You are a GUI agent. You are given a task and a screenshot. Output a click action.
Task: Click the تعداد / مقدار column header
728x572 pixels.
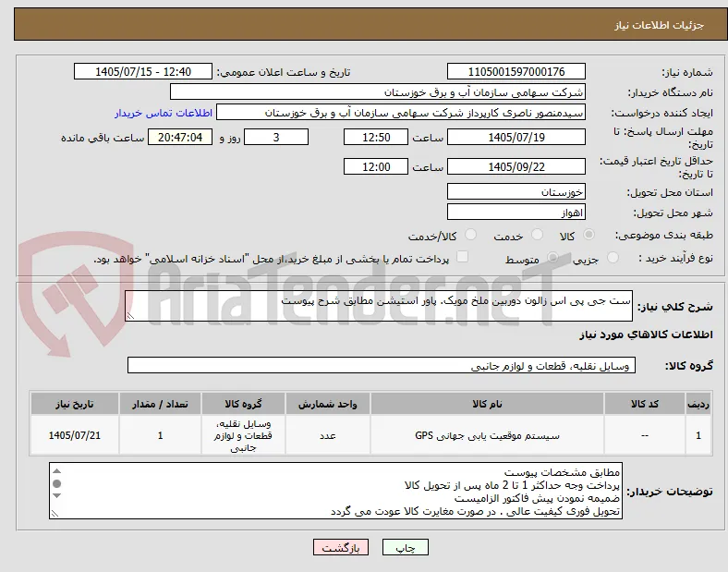160,404
